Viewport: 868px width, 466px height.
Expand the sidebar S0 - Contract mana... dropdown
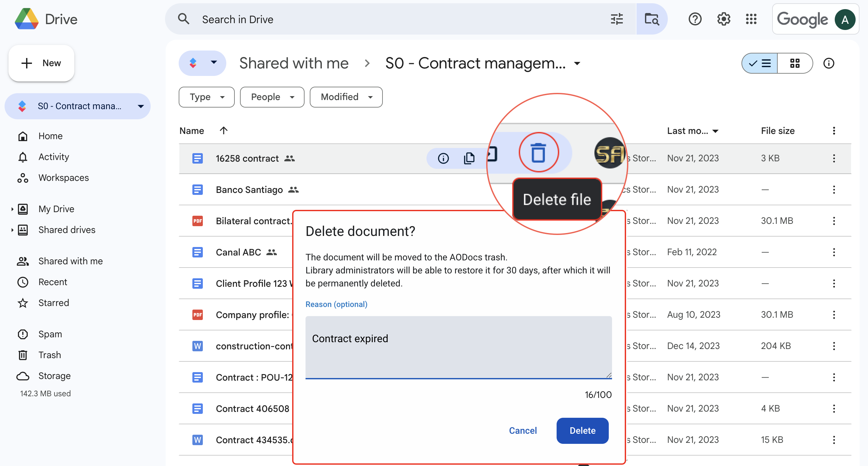tap(141, 107)
